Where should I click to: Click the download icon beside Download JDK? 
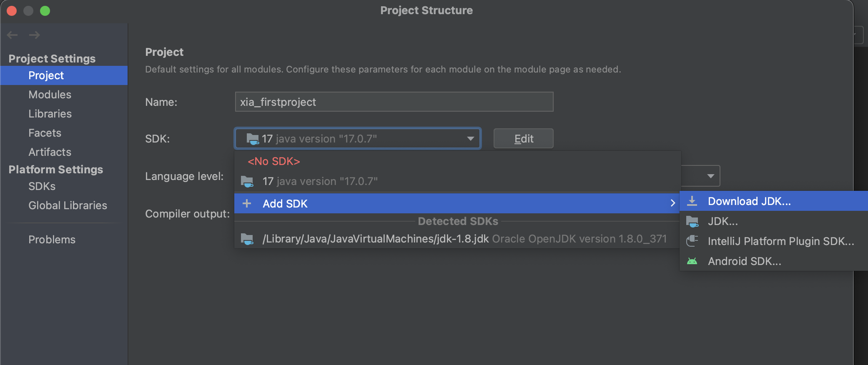pos(692,201)
